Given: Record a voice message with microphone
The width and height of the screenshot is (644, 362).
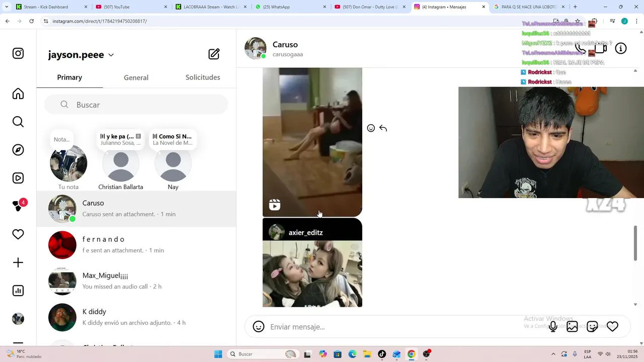Looking at the screenshot, I should pos(553,327).
